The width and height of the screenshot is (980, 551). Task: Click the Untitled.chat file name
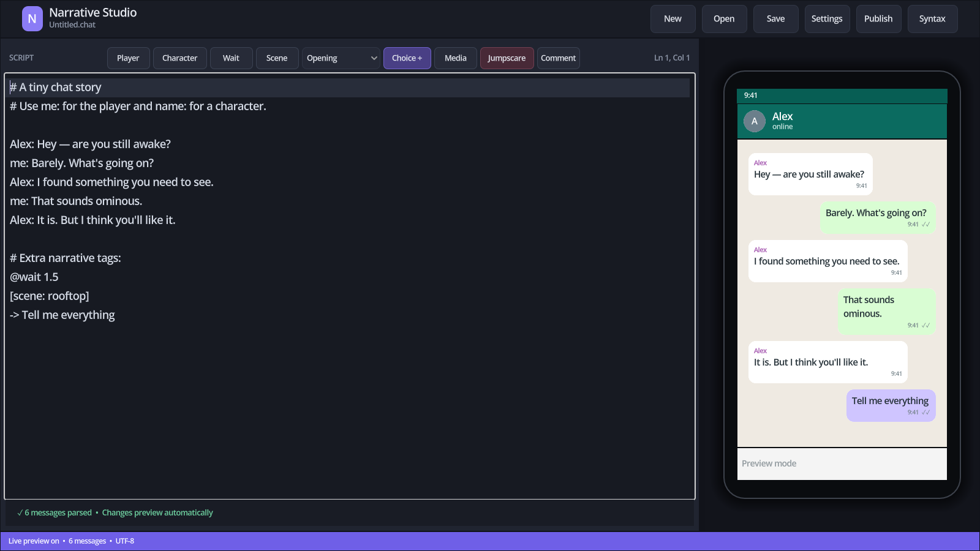click(x=72, y=25)
